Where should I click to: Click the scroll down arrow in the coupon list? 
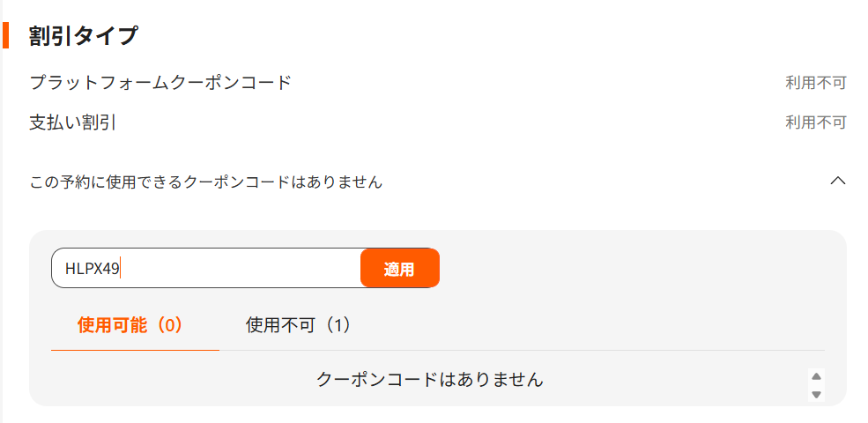pos(816,395)
